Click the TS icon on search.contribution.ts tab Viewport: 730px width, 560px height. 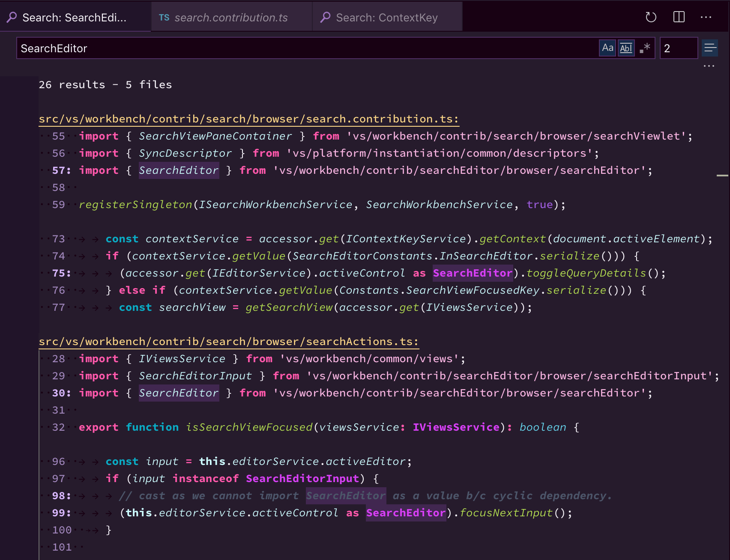(x=164, y=18)
